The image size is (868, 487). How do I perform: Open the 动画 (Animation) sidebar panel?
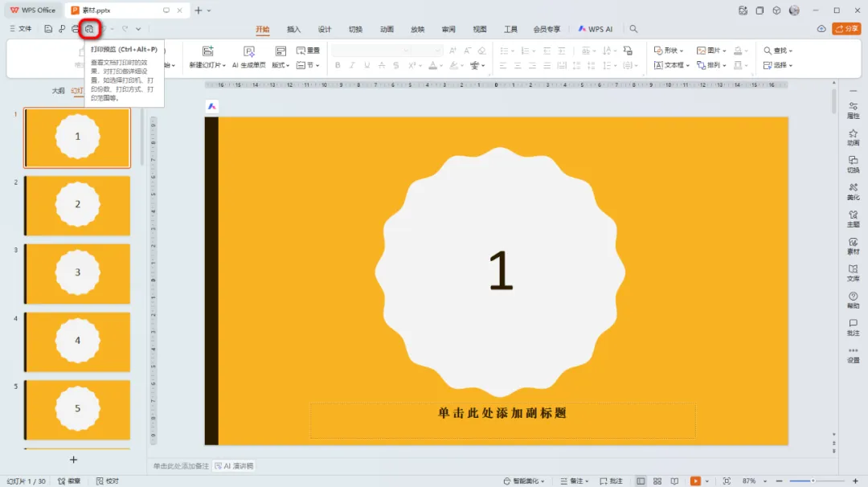click(853, 137)
